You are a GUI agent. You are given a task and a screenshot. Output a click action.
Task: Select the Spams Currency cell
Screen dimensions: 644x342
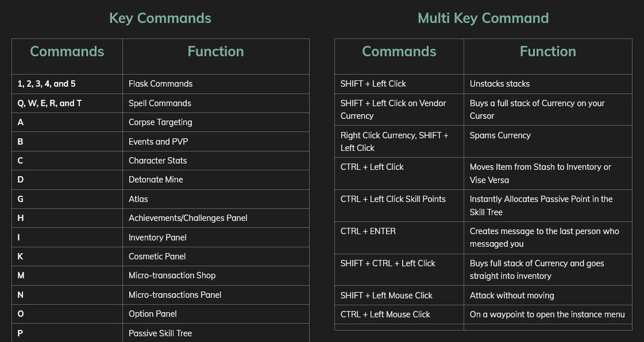(x=548, y=142)
